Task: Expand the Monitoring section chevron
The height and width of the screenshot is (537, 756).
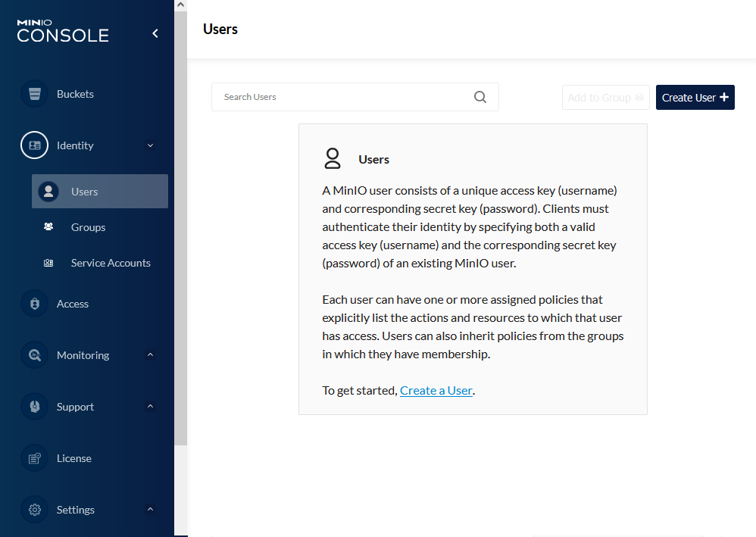Action: tap(150, 355)
